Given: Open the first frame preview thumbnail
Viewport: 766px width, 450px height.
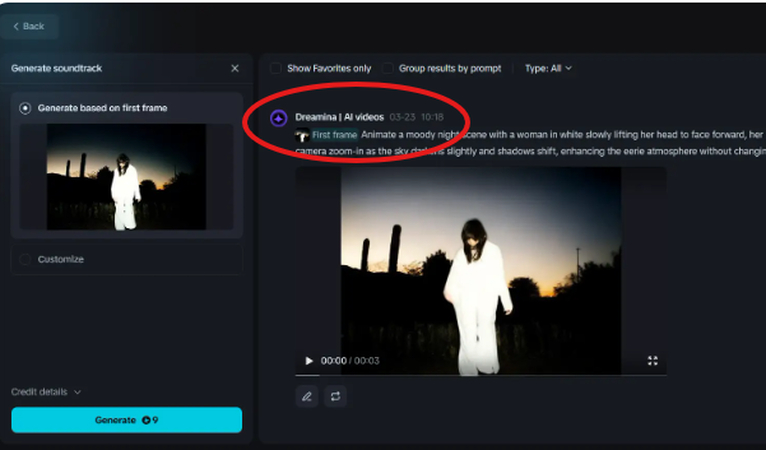Looking at the screenshot, I should pos(126,176).
